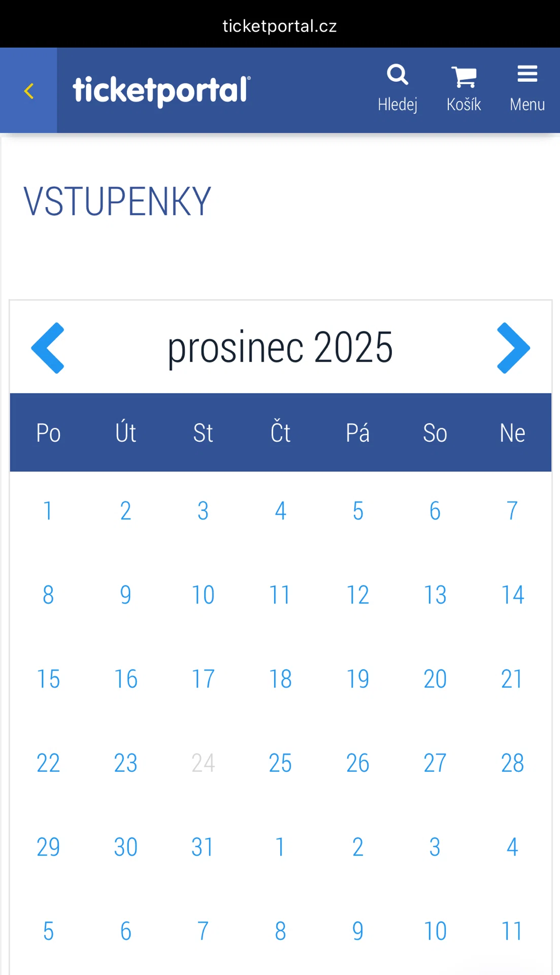Select December 6 in the calendar

coord(435,511)
